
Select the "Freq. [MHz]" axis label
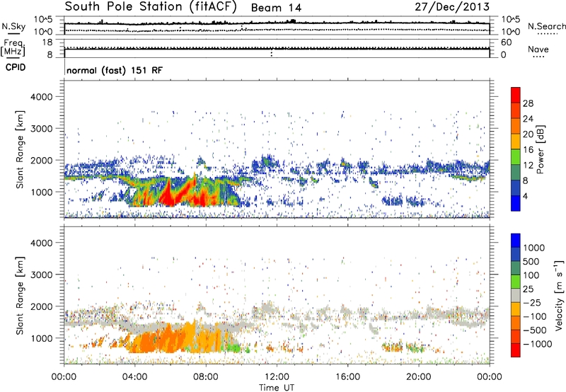coord(13,48)
